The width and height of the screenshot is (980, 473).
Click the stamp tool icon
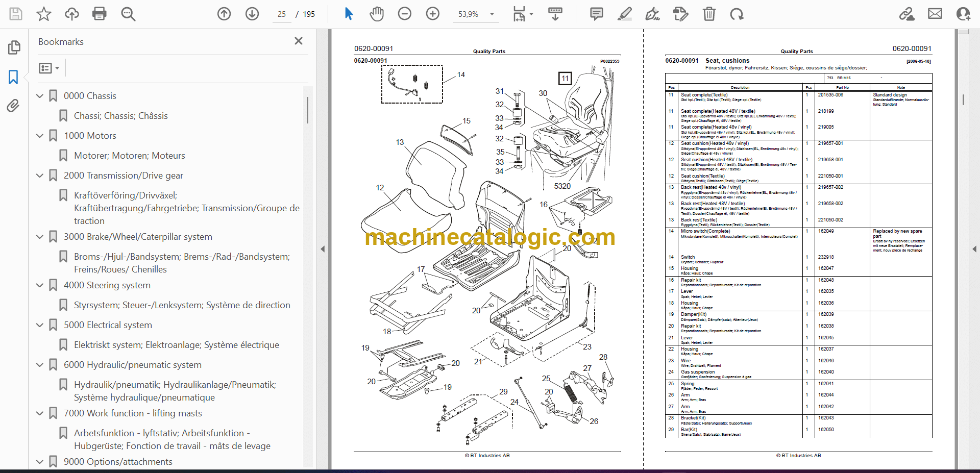[681, 14]
